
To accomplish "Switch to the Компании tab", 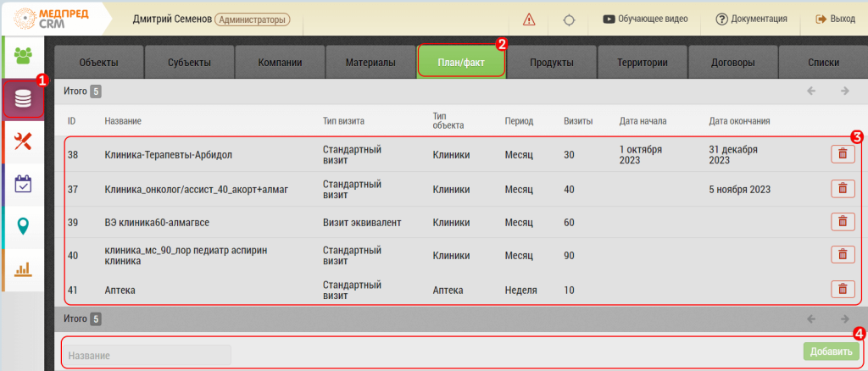I will click(280, 63).
